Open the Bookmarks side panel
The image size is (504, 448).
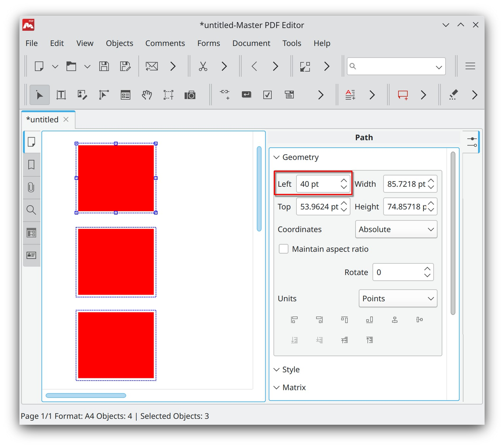pyautogui.click(x=31, y=165)
